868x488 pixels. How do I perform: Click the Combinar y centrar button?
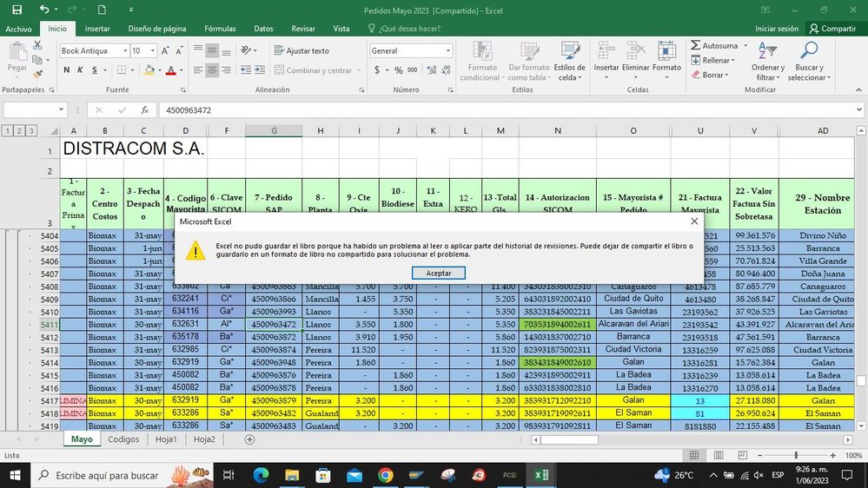(x=314, y=70)
